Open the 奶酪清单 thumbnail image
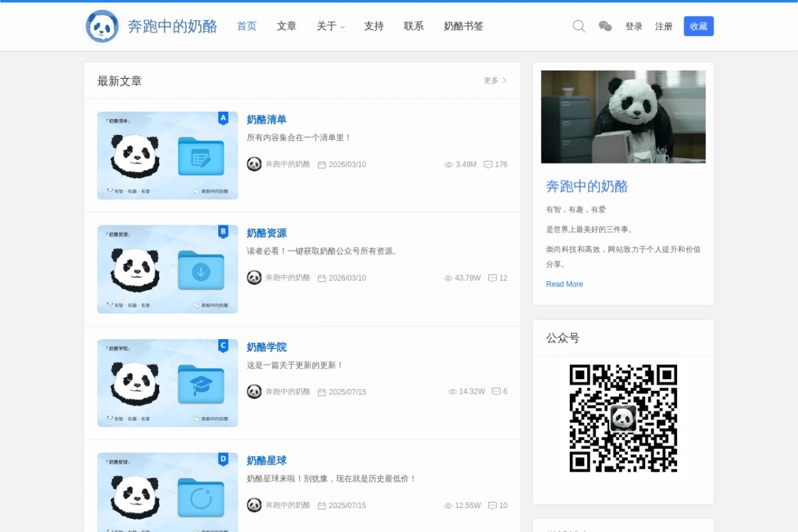Screen dimensions: 798x532 click(168, 156)
